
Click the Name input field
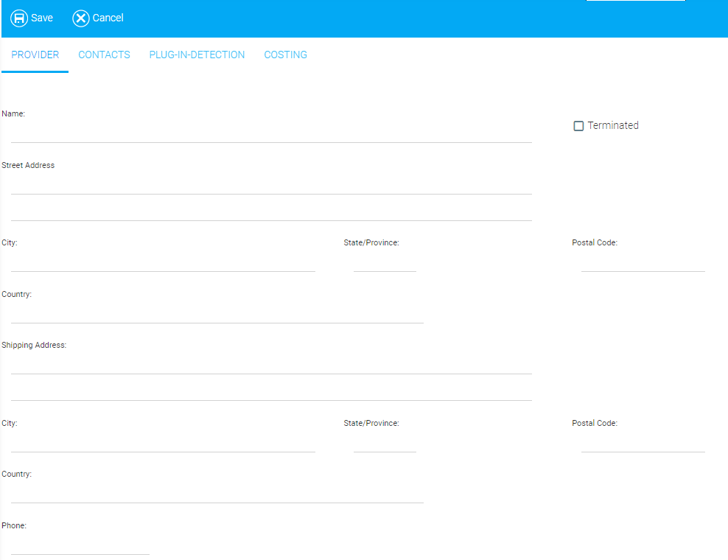click(x=271, y=133)
